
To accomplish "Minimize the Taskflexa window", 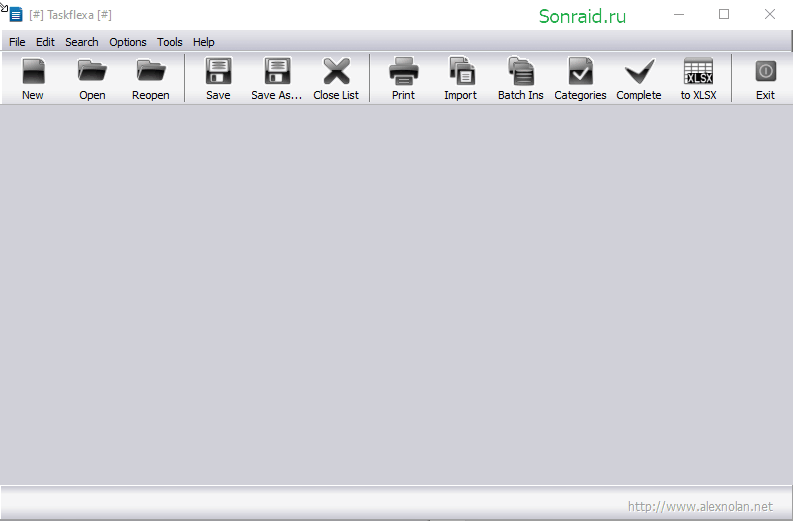I will [679, 15].
